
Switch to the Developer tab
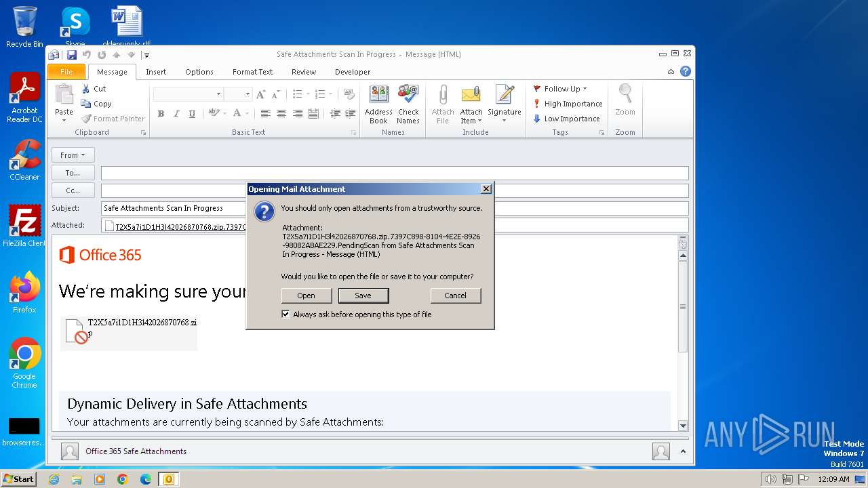point(353,72)
